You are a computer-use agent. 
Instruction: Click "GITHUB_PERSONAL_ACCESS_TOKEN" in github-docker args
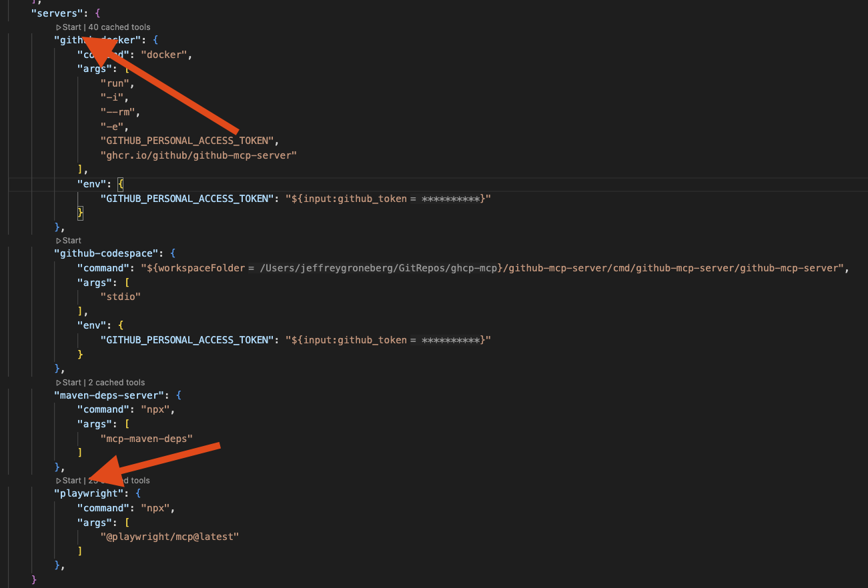(189, 141)
